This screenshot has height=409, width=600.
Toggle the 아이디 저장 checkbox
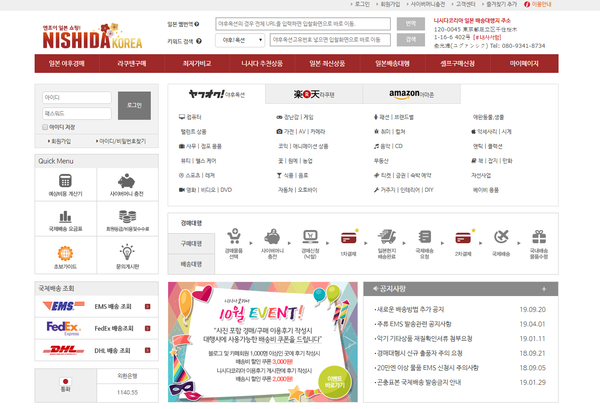pos(45,127)
